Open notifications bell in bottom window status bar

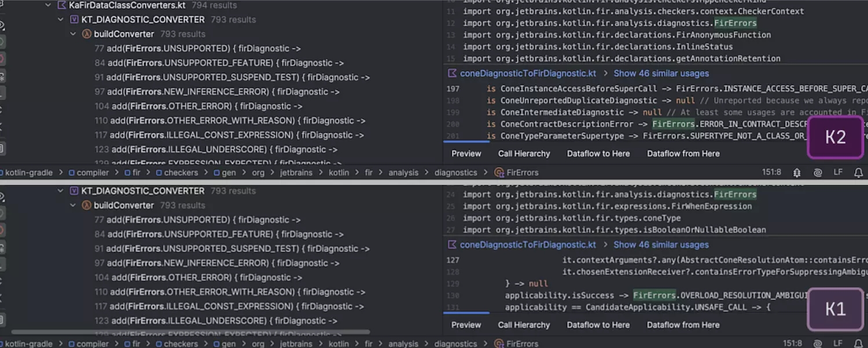tap(859, 344)
